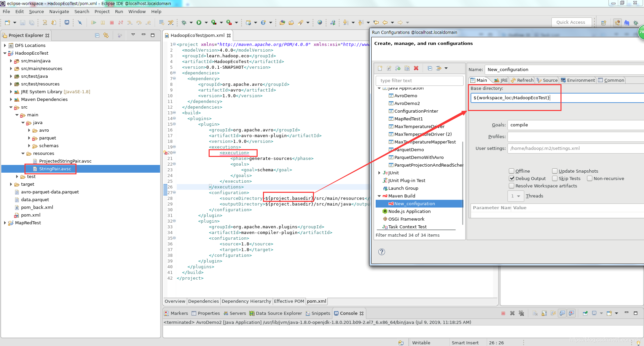Viewport: 644px width, 346px height.
Task: Switch to the Markers view tab
Action: 176,313
